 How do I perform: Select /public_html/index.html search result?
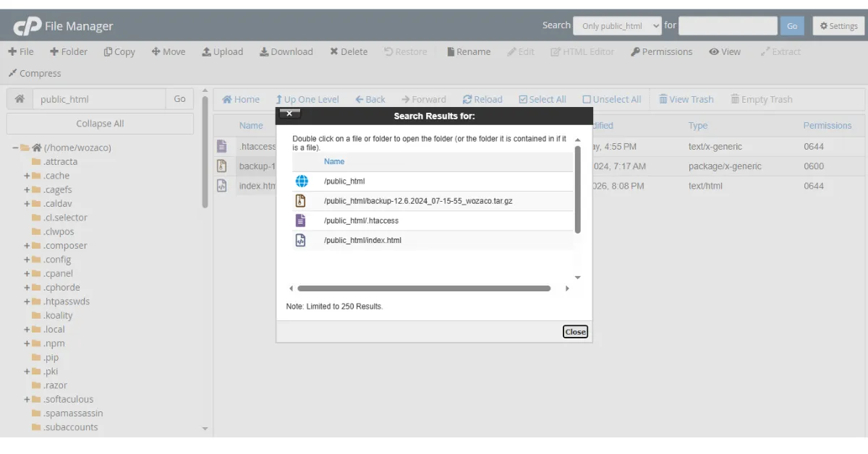[x=362, y=240]
